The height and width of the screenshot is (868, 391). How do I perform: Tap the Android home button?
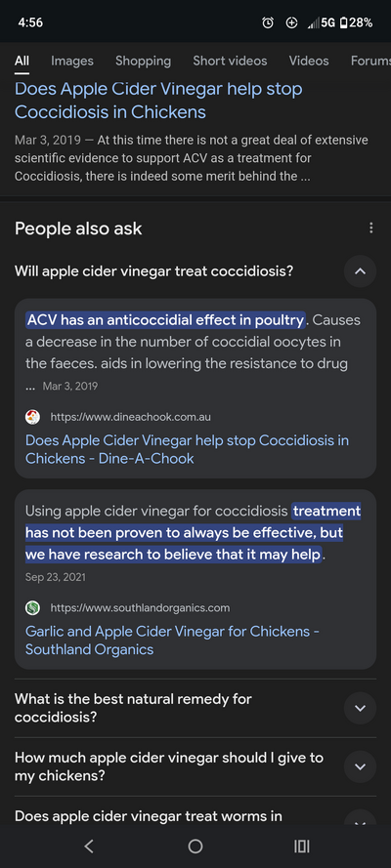pos(195,846)
